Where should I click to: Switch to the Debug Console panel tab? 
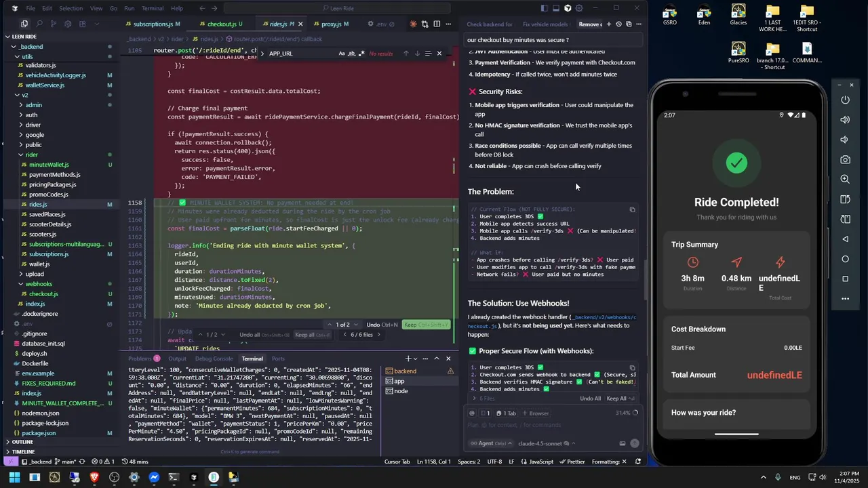[x=214, y=359]
